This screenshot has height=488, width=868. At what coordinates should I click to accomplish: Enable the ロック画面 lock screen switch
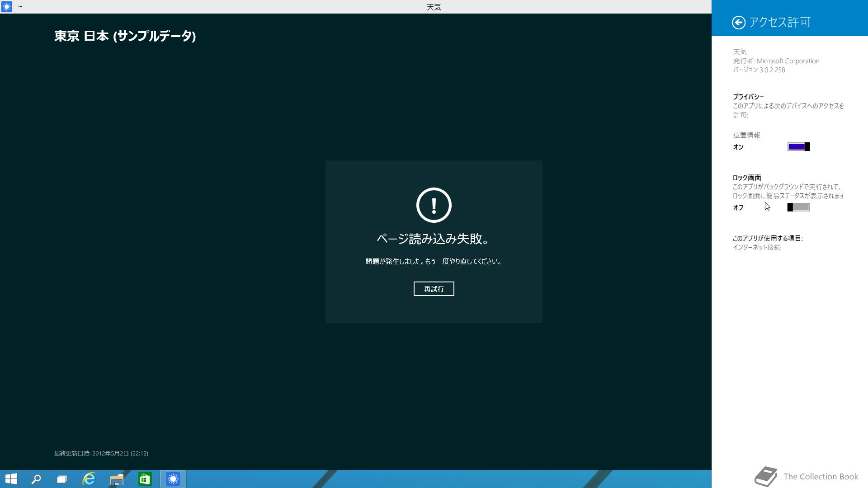798,207
